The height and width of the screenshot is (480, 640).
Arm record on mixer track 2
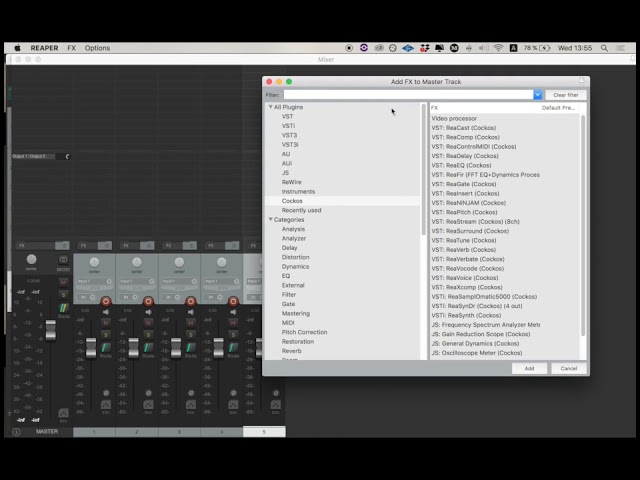pos(148,301)
